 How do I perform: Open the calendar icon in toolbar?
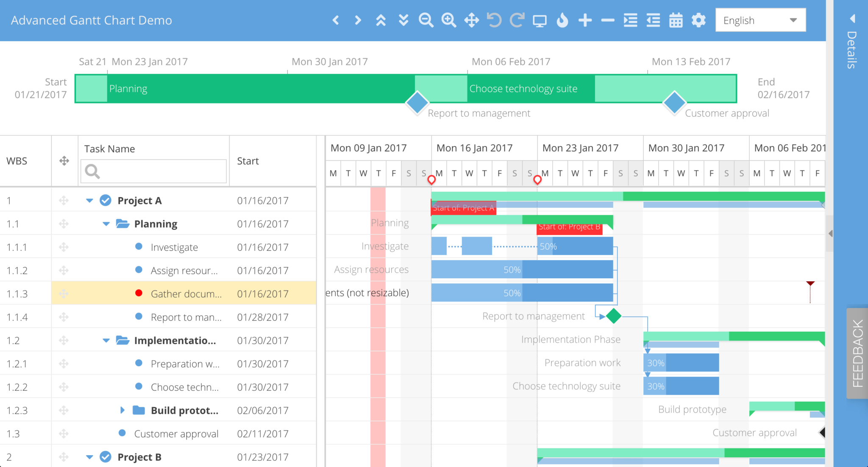tap(676, 20)
